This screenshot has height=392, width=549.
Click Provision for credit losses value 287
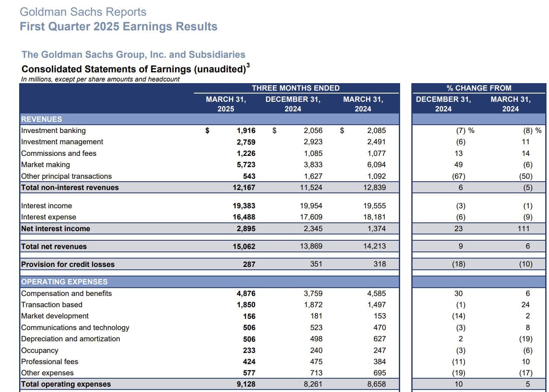(249, 264)
